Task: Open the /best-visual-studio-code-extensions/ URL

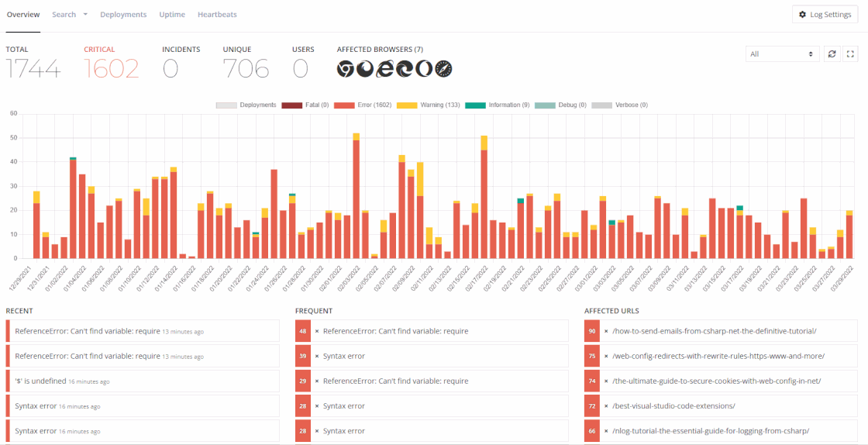Action: click(673, 405)
